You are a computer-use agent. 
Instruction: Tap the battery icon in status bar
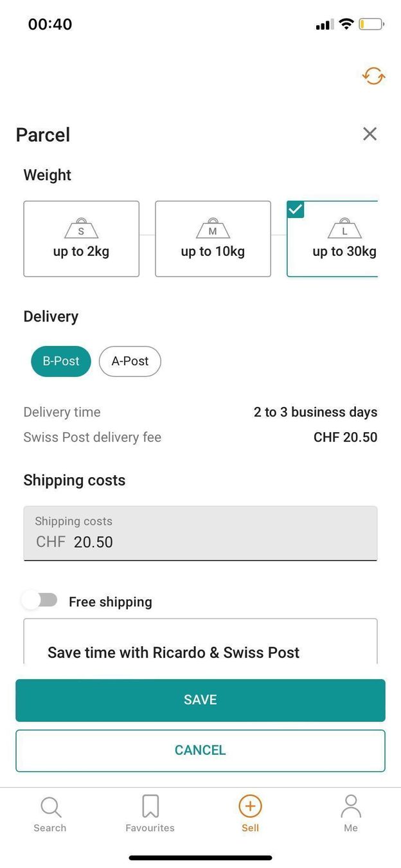pyautogui.click(x=371, y=24)
